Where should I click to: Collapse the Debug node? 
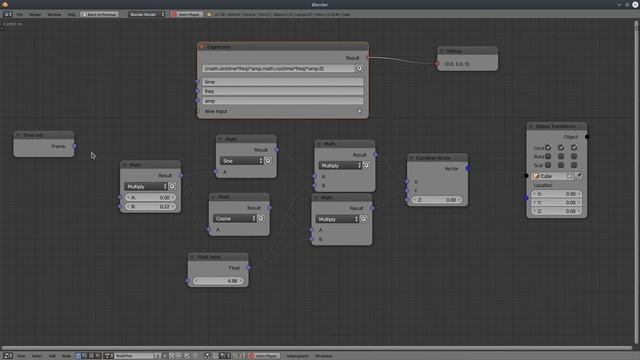[441, 51]
